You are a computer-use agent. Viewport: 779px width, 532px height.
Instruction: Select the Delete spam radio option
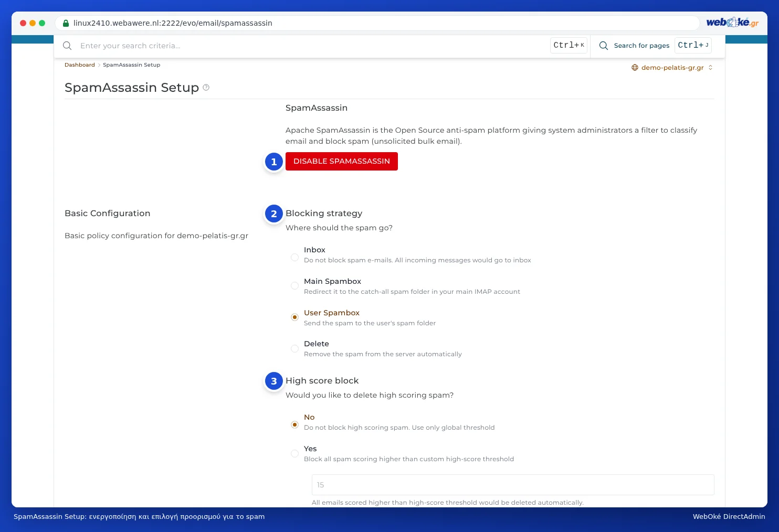click(294, 348)
